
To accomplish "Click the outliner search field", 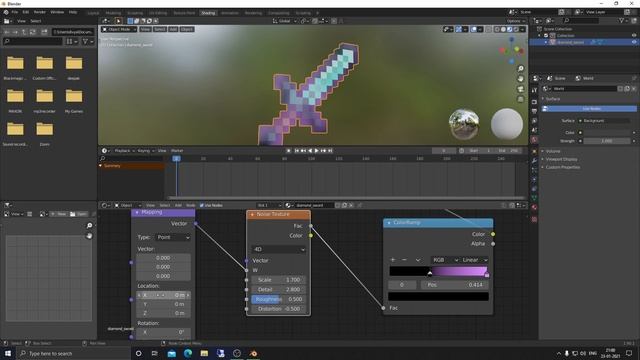I will pyautogui.click(x=582, y=20).
